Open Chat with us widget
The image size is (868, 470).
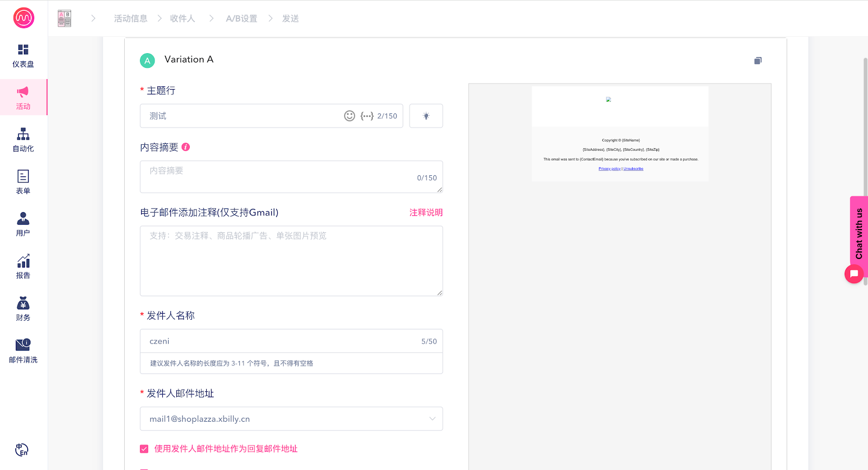(858, 233)
